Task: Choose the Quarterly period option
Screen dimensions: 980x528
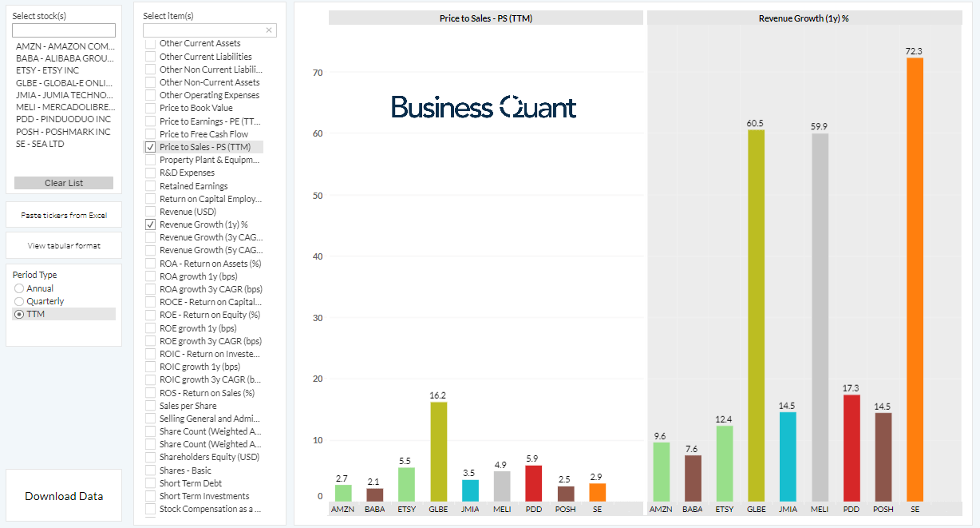Action: 19,301
